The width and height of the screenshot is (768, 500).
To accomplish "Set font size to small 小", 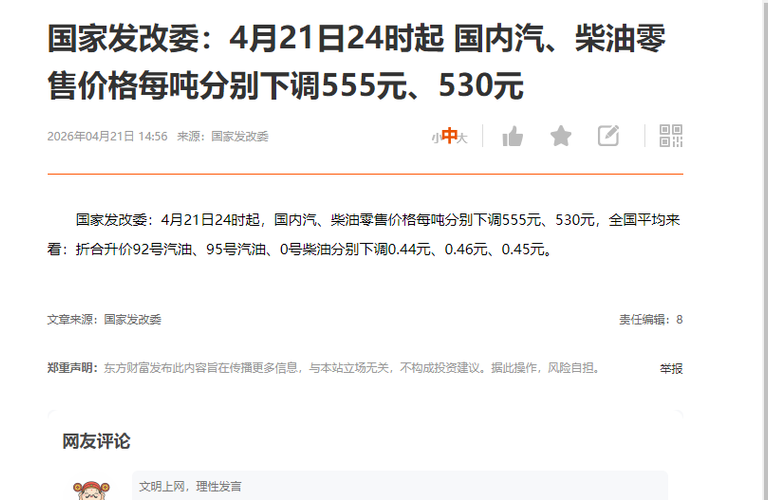I will pyautogui.click(x=435, y=139).
